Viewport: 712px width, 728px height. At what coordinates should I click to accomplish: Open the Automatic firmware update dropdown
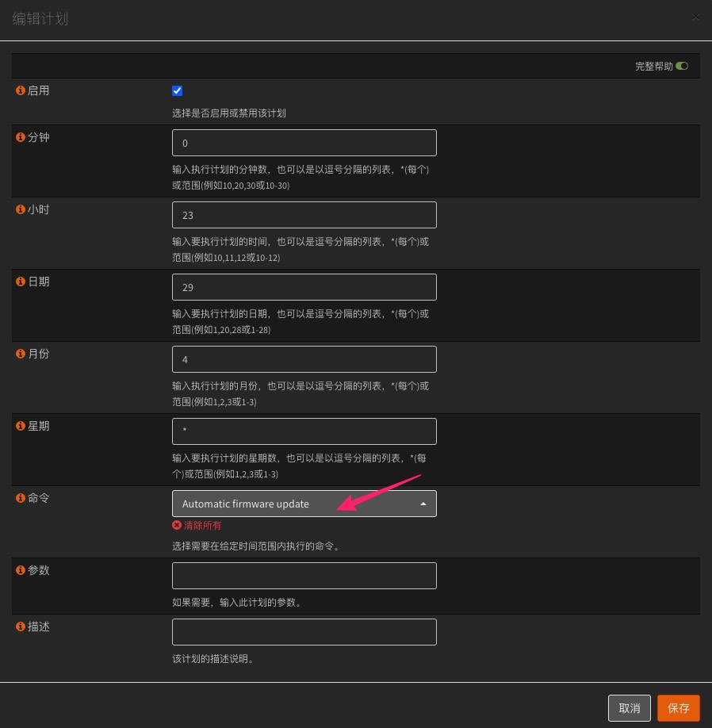[x=304, y=504]
